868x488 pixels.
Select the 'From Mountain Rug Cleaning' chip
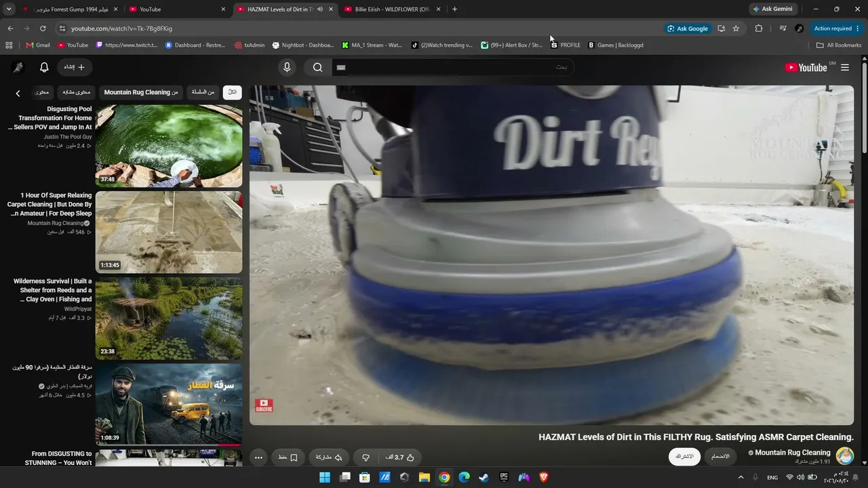141,92
